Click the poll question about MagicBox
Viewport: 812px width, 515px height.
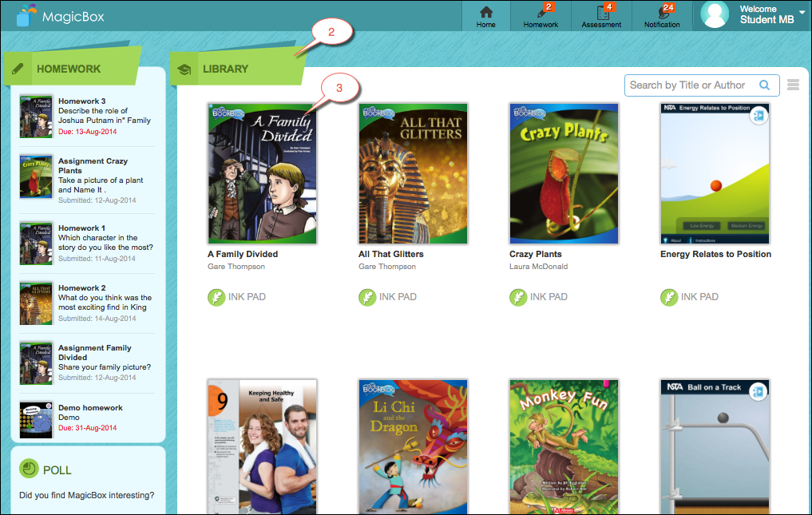(86, 495)
